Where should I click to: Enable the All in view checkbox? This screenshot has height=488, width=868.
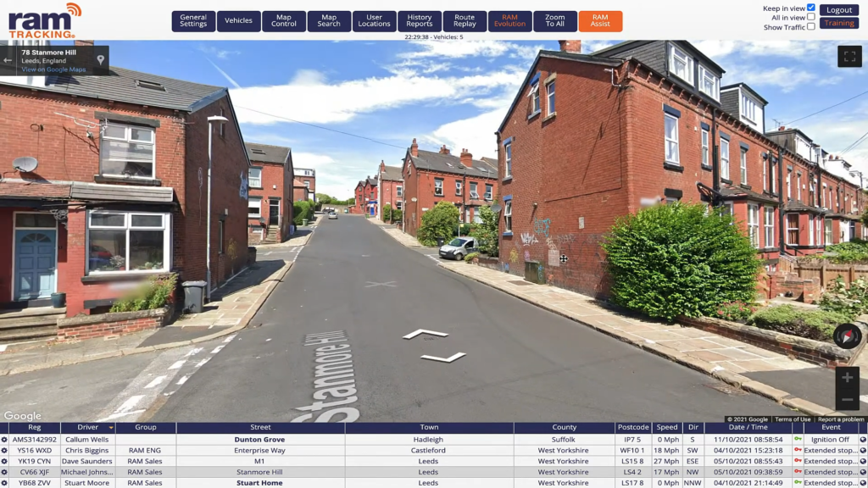coord(811,17)
